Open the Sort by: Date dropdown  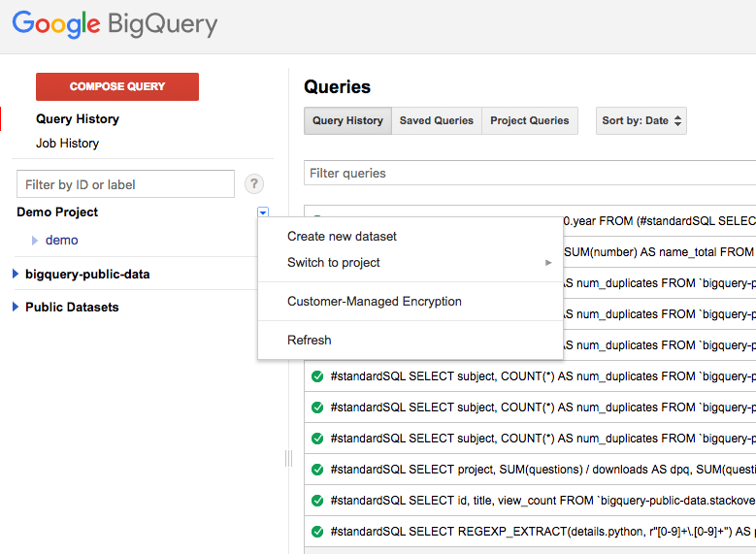click(x=641, y=121)
